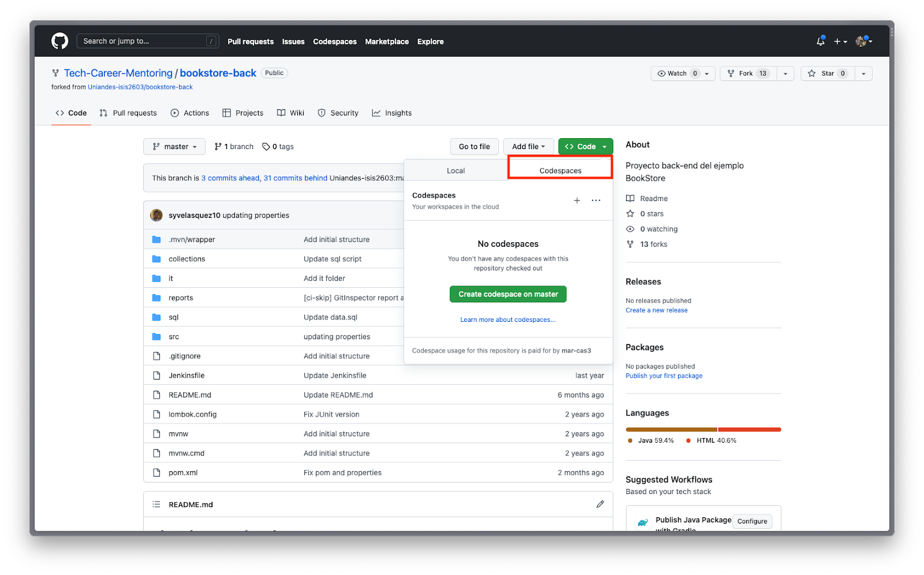This screenshot has width=924, height=575.
Task: Click the plus icon to create codespace
Action: pos(577,201)
